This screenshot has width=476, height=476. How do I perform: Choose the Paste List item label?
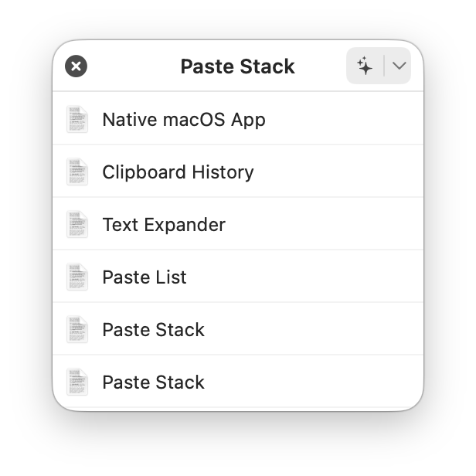(144, 277)
